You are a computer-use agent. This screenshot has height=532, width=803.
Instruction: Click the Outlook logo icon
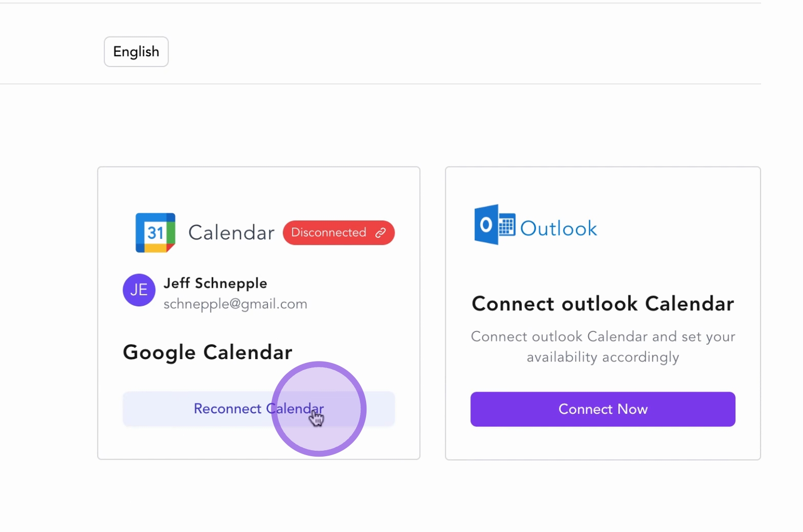point(494,225)
